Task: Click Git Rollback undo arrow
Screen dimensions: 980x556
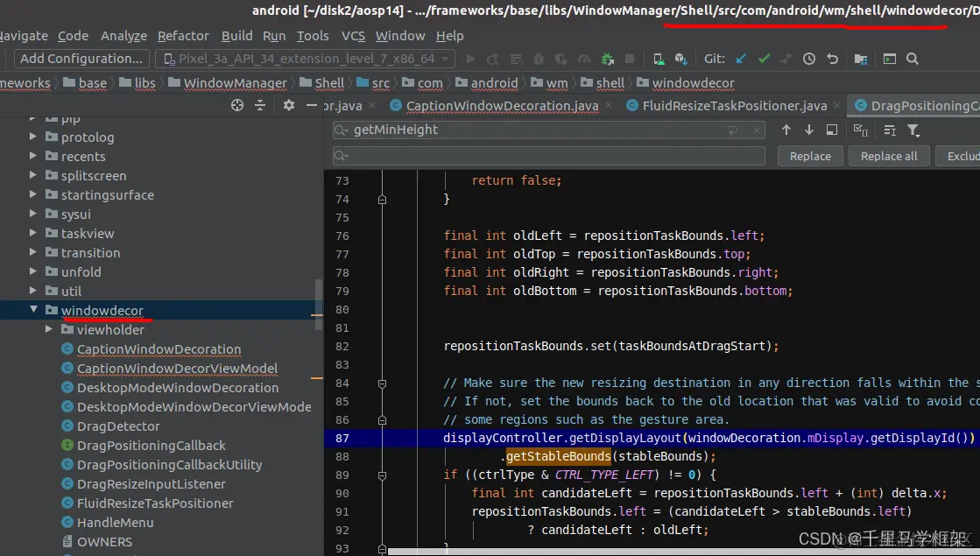Action: (832, 59)
